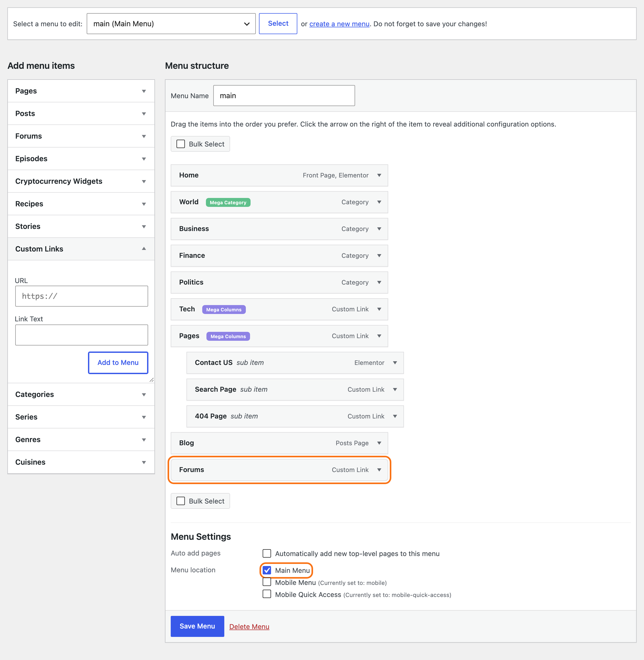Select the Business menu item title
The width and height of the screenshot is (644, 660).
[194, 229]
